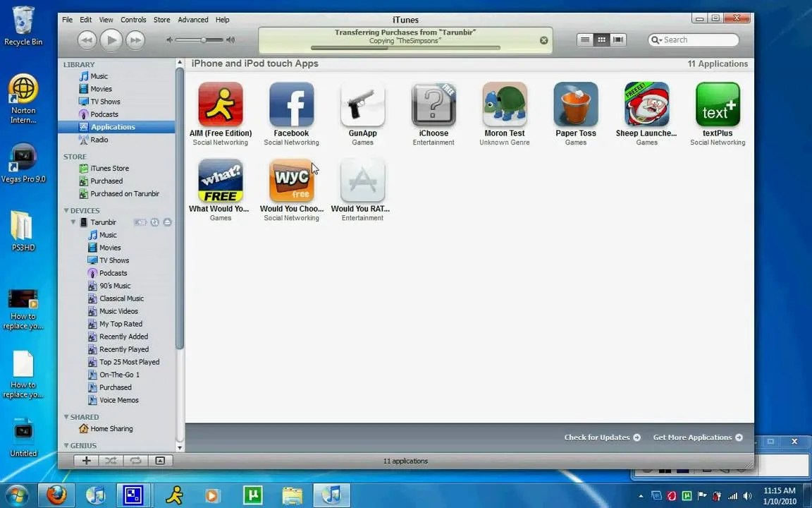
Task: Click the add playlist plus button
Action: (x=87, y=461)
